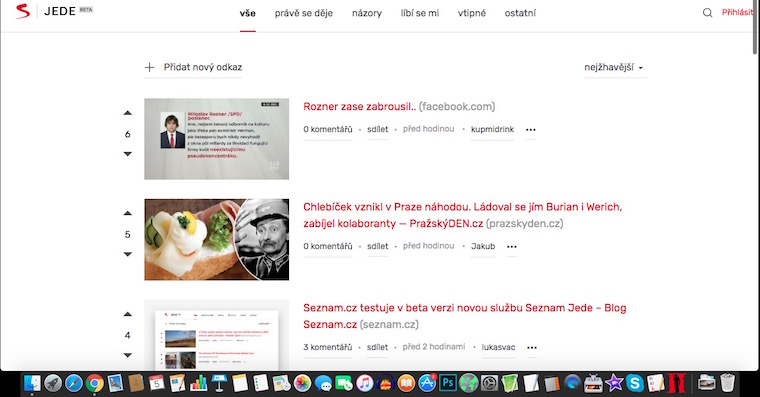Open Finder from the dock
Screen dimensions: 760x397
[32, 383]
